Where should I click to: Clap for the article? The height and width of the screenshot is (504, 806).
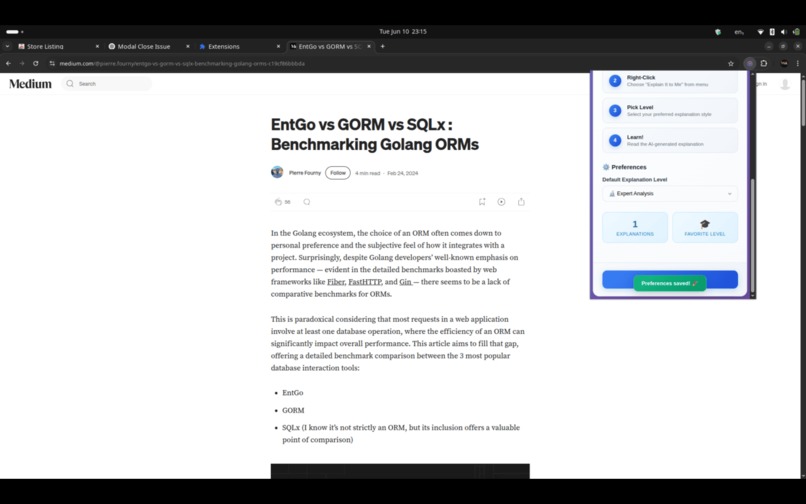click(x=278, y=202)
